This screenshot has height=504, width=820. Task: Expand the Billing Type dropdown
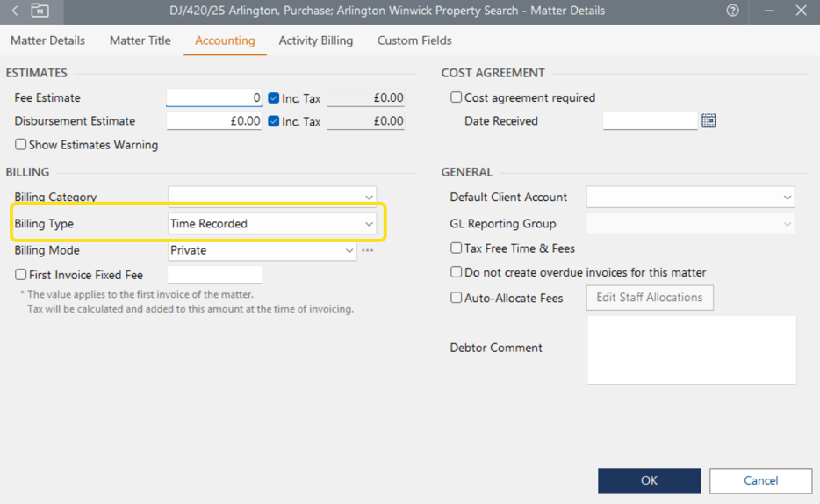coord(369,224)
